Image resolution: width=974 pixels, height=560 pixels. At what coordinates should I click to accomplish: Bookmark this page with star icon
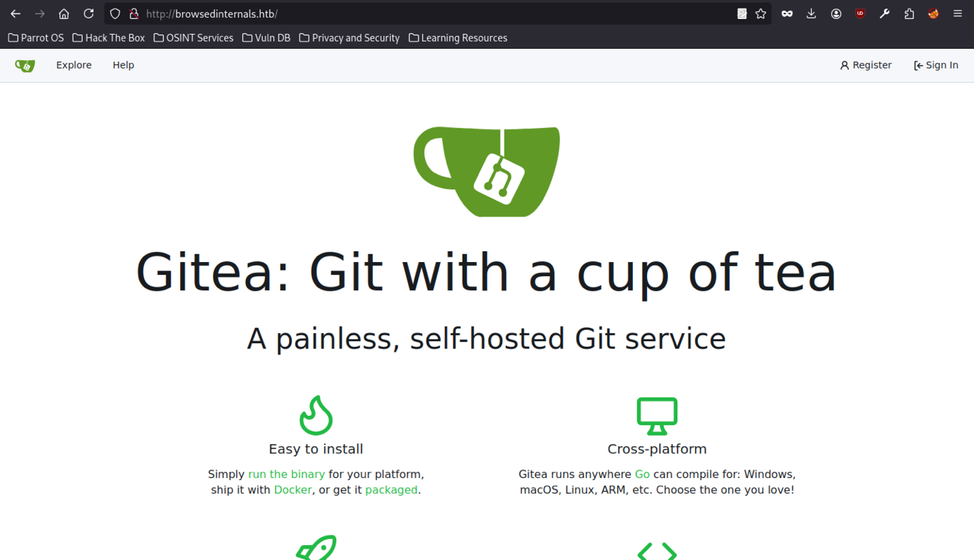[761, 13]
